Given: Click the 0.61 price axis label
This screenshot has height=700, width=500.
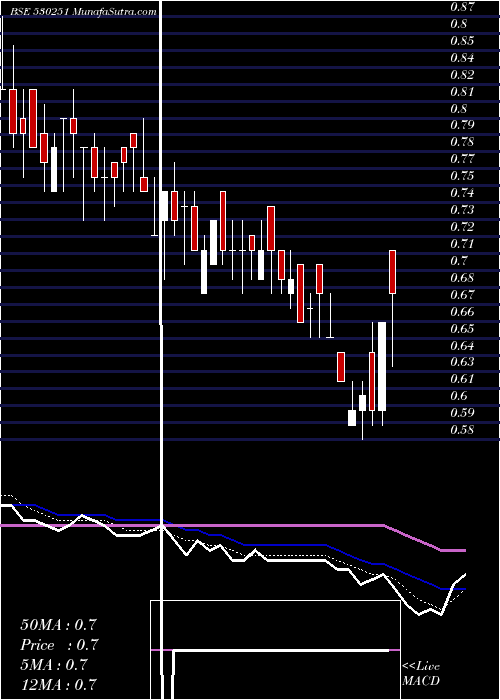Looking at the screenshot, I should coord(462,379).
